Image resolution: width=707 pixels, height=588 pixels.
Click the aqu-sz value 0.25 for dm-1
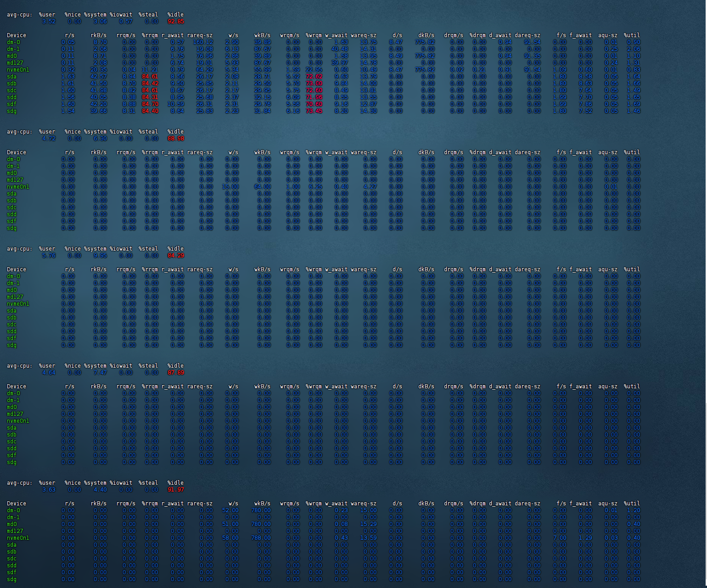click(x=611, y=49)
